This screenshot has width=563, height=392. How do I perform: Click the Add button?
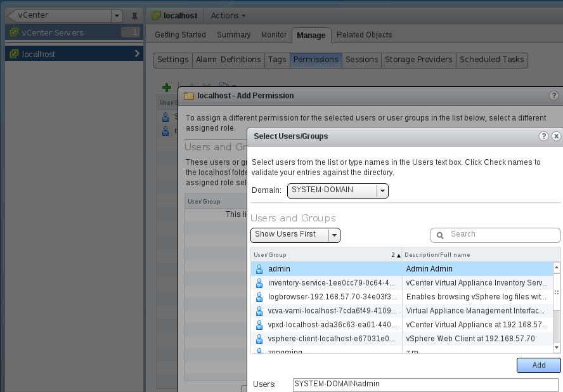tap(538, 365)
